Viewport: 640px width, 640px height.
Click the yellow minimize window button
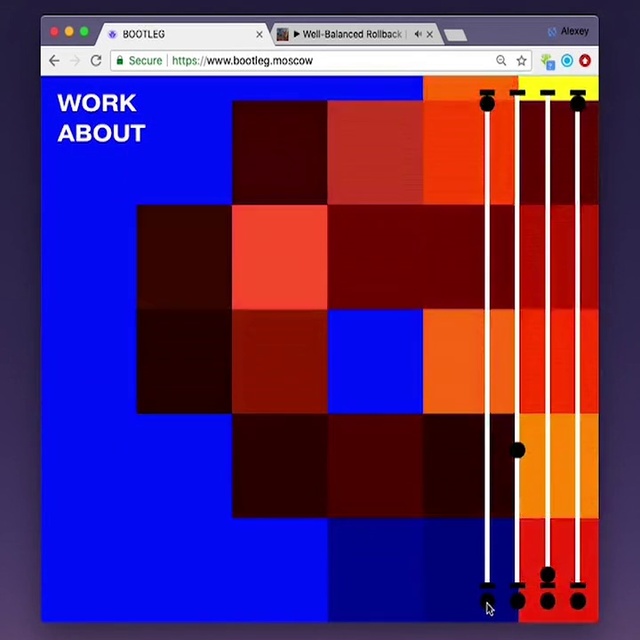tap(69, 31)
